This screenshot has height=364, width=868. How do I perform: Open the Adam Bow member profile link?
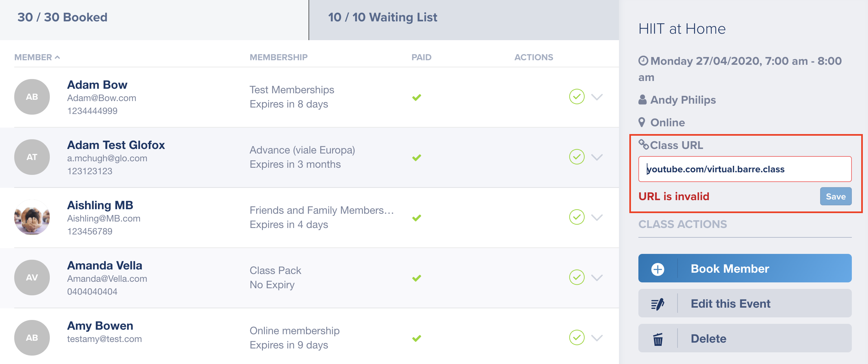pyautogui.click(x=97, y=85)
